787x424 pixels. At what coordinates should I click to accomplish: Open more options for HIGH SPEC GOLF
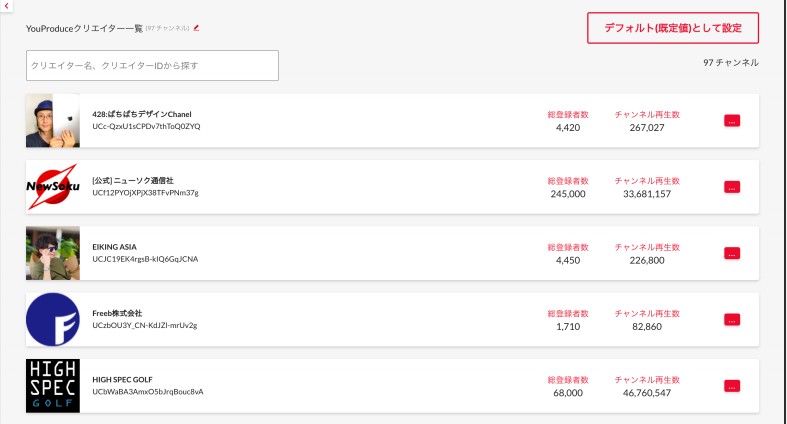click(732, 386)
